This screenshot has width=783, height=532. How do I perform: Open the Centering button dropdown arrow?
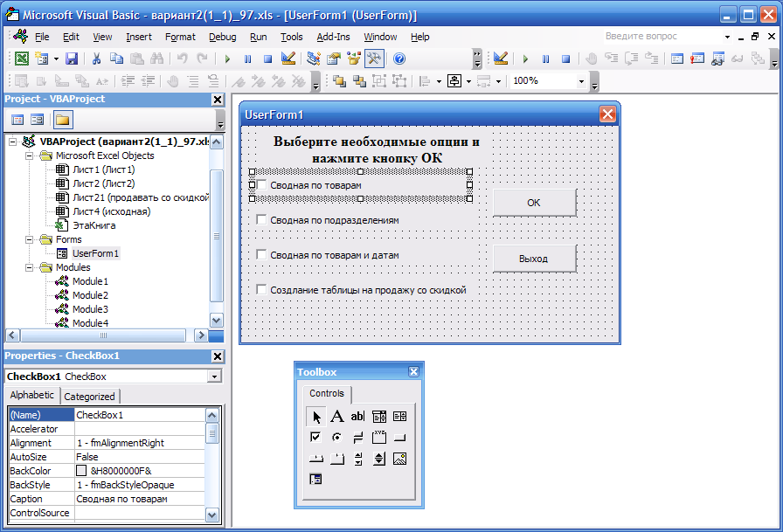pos(468,81)
